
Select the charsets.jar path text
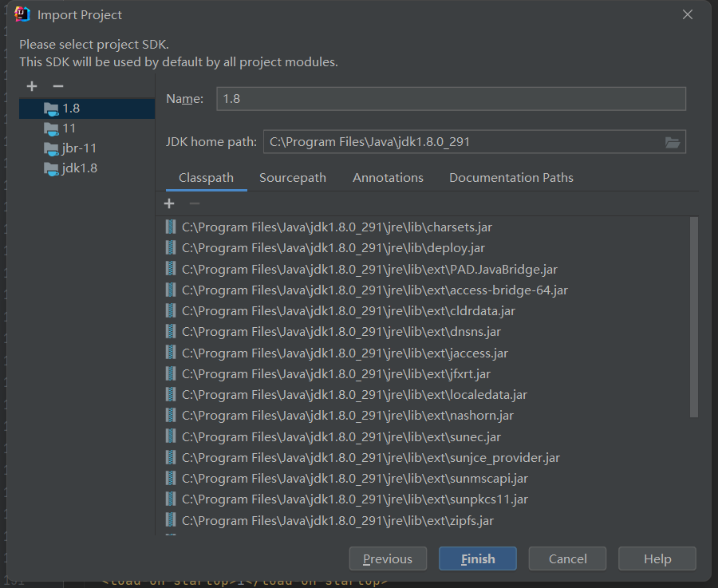[x=337, y=227]
